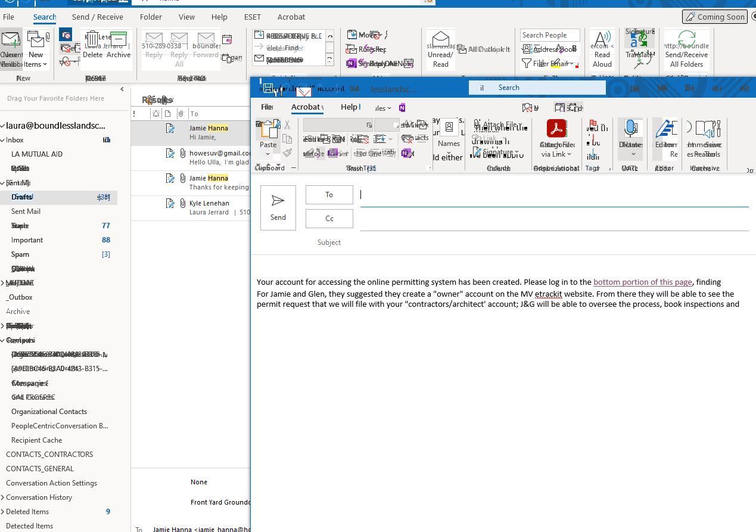Open the Paste dropdown arrow

pyautogui.click(x=268, y=154)
